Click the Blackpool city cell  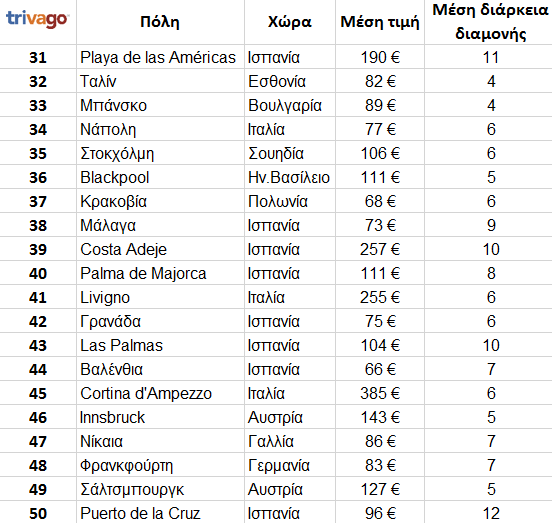point(160,177)
